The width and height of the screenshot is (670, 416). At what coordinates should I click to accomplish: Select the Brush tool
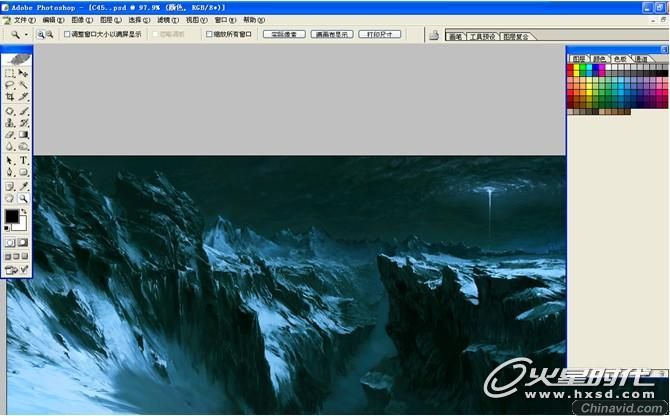[24, 111]
